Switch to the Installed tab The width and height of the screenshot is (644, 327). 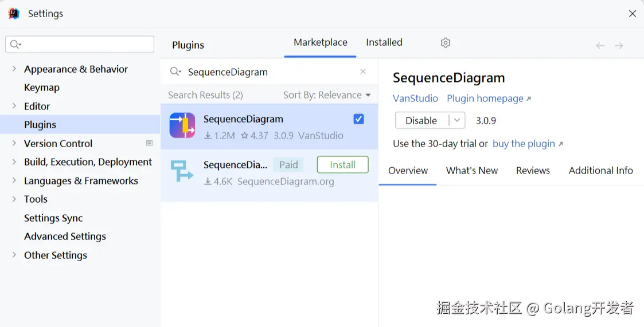(384, 42)
